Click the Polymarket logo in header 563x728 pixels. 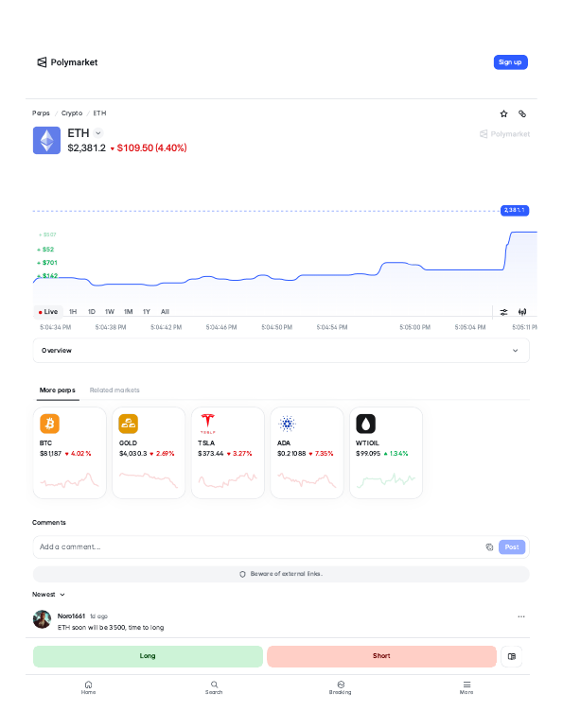click(x=67, y=62)
